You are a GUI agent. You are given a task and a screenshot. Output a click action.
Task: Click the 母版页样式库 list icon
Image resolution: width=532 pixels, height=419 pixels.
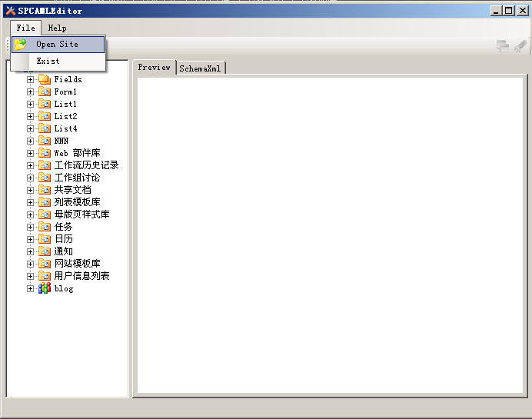(45, 214)
